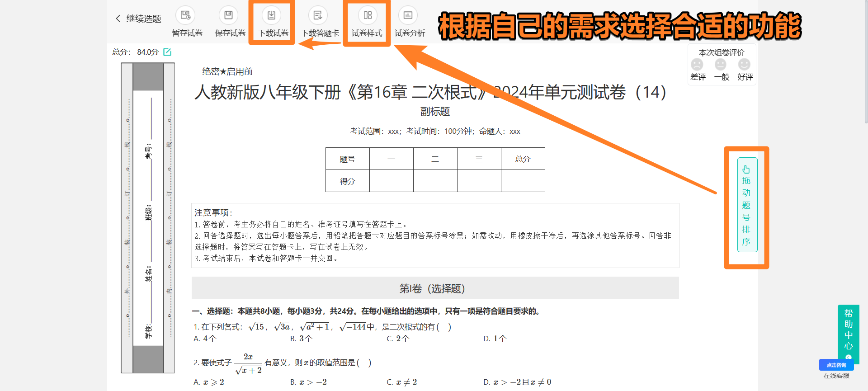Screen dimensions: 868x391
Task: Click the 绝密★启用前 text
Action: [x=227, y=71]
